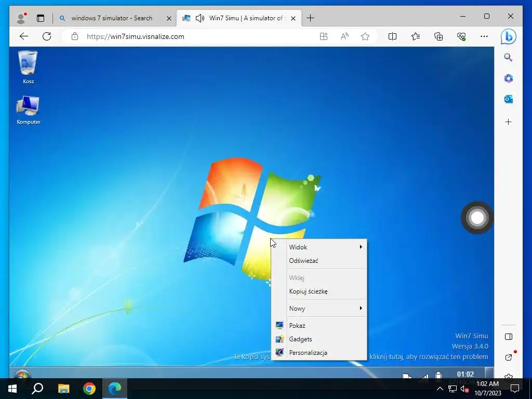The height and width of the screenshot is (399, 532).
Task: Launch Chrome from the taskbar
Action: click(89, 389)
